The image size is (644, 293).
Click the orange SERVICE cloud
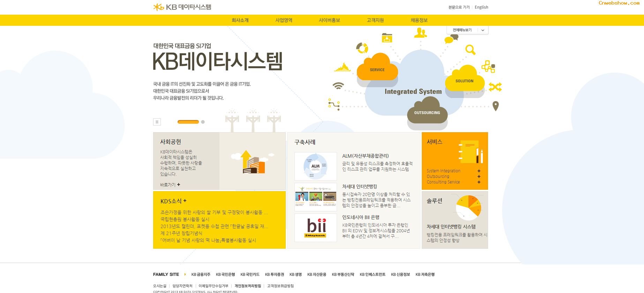(377, 67)
